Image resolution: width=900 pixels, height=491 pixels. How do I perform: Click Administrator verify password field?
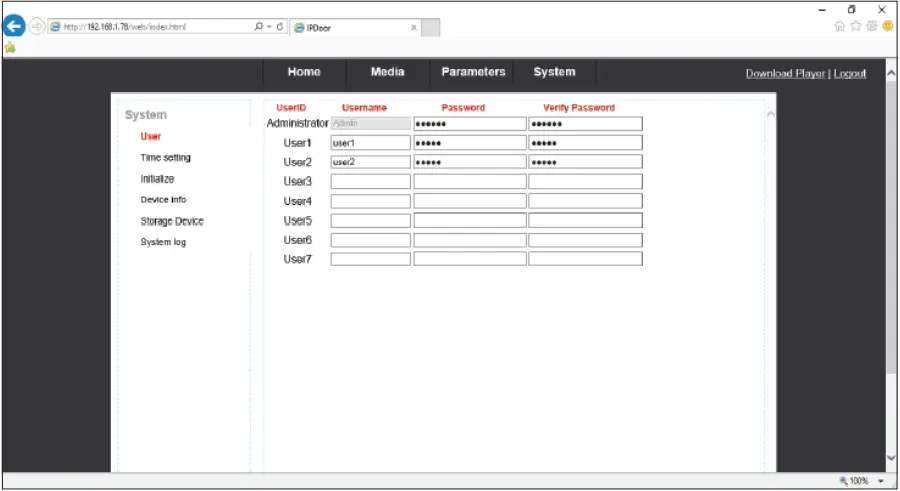pyautogui.click(x=585, y=123)
